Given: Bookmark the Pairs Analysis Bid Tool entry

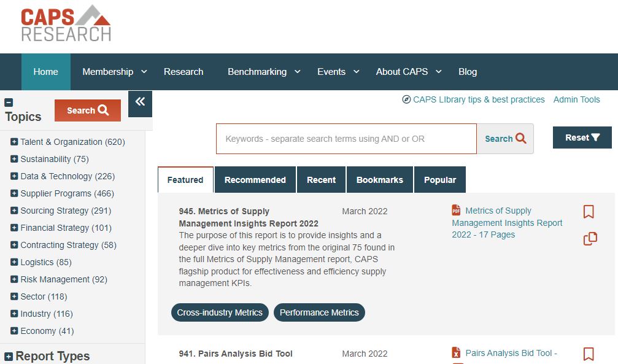Looking at the screenshot, I should click(589, 354).
